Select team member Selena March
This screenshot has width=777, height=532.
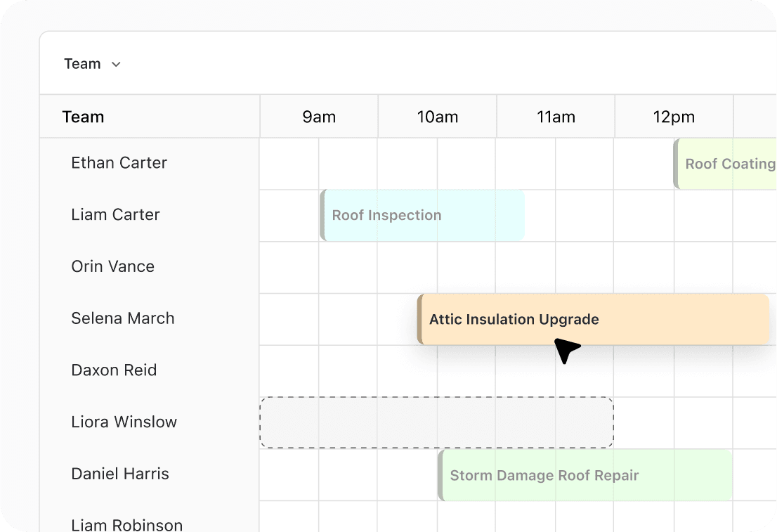[x=123, y=318]
